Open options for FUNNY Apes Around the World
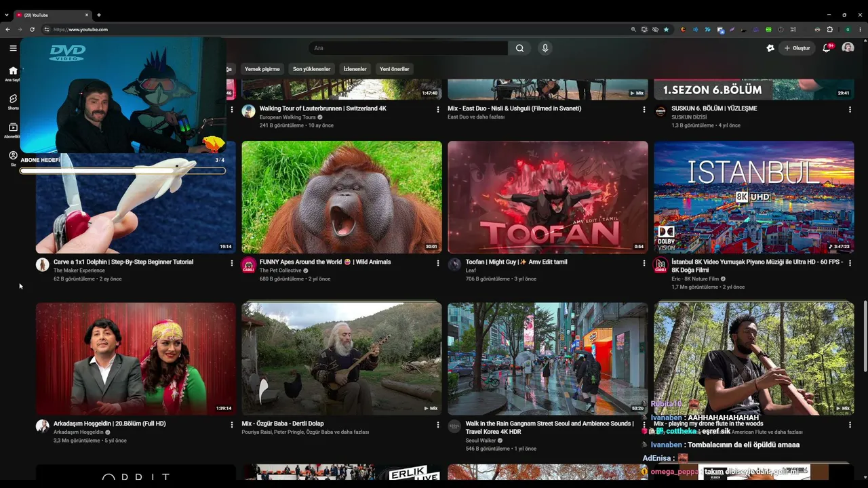This screenshot has width=868, height=488. tap(438, 263)
